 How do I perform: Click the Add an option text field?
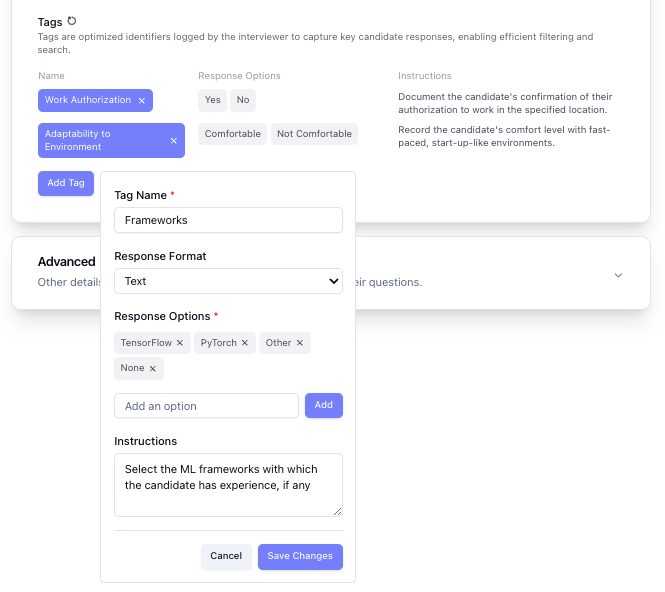coord(207,405)
